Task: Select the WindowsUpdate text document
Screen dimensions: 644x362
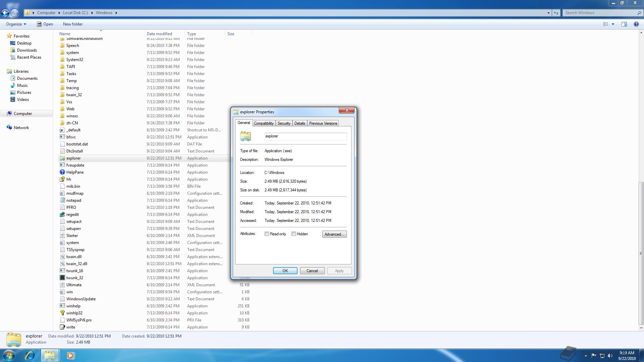Action: [155, 299]
